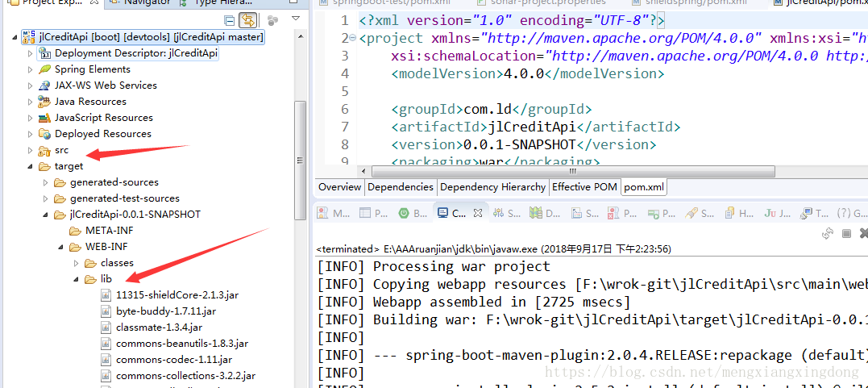Select the Console view tab
The height and width of the screenshot is (388, 868).
pyautogui.click(x=452, y=213)
